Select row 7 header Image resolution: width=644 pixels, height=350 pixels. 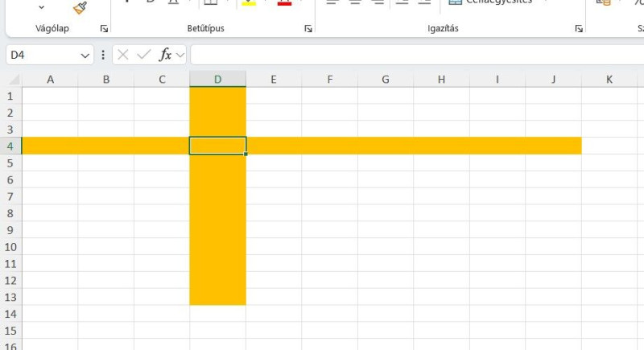coord(10,196)
